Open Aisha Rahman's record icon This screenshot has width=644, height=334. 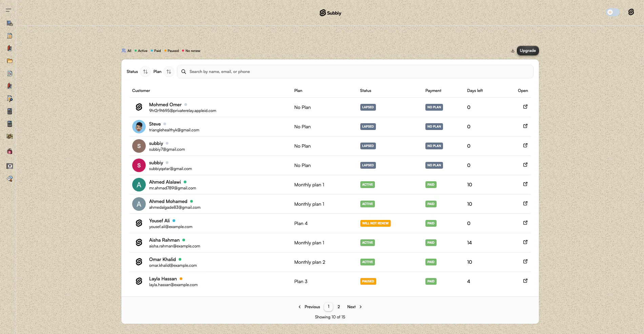pos(525,242)
